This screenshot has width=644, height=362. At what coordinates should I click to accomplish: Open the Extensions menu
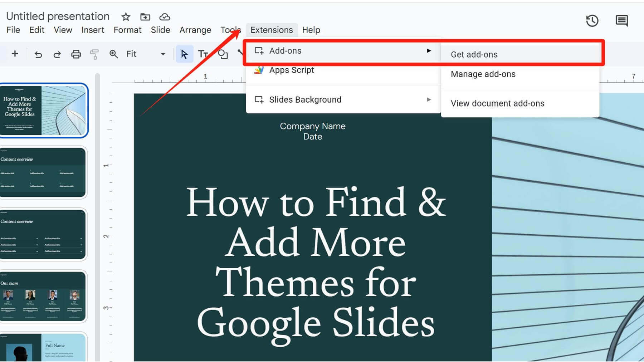[x=272, y=30]
